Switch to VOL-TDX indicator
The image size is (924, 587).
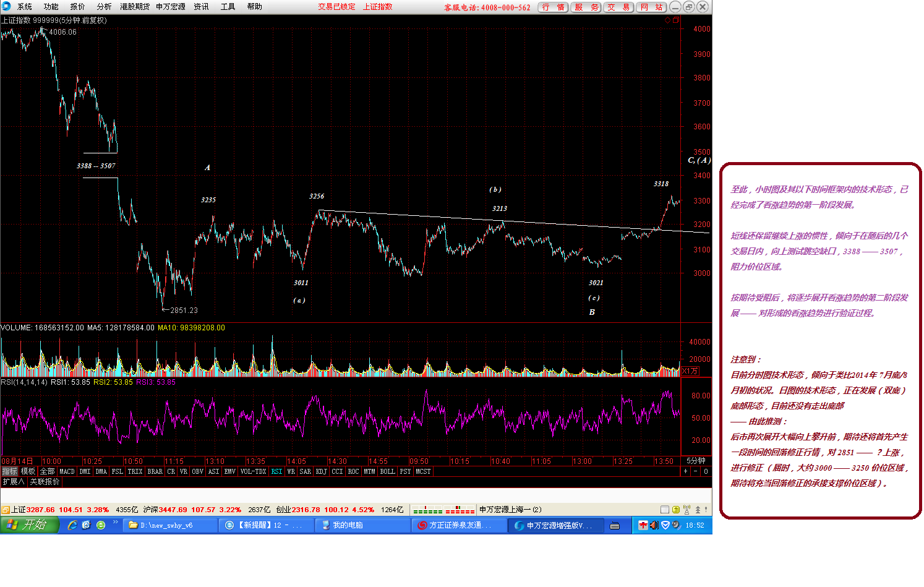pyautogui.click(x=253, y=471)
